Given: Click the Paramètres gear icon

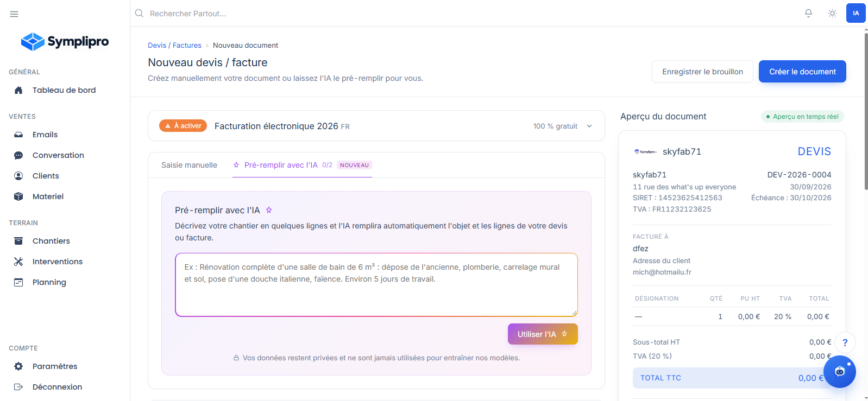Looking at the screenshot, I should (18, 366).
